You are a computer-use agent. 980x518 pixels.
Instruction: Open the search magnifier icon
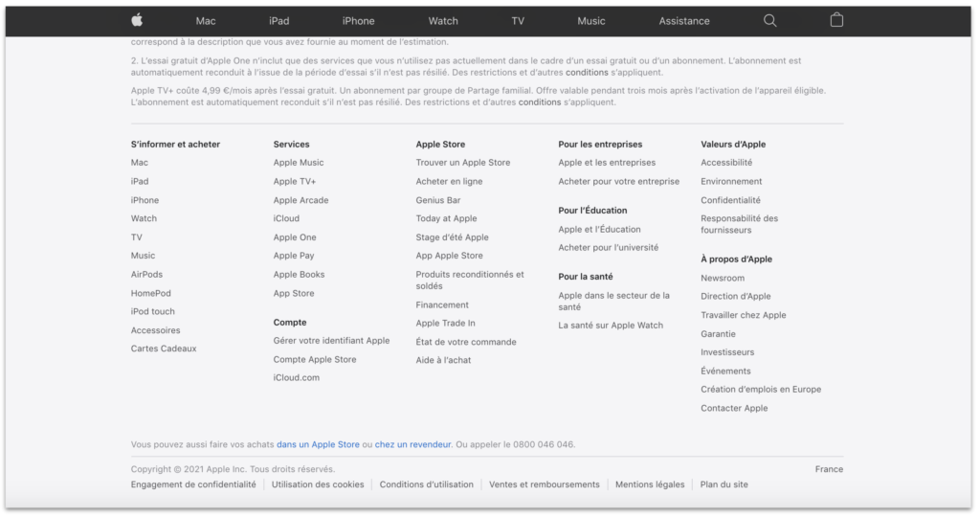point(769,20)
